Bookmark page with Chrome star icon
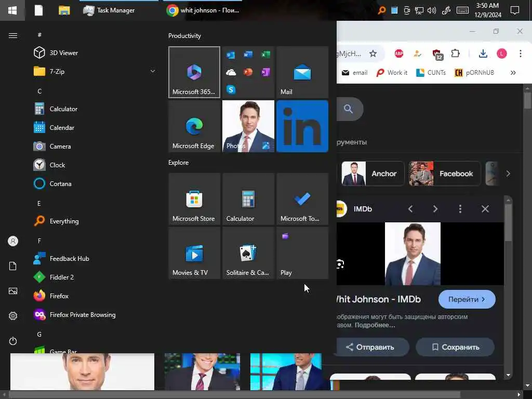 coord(373,54)
